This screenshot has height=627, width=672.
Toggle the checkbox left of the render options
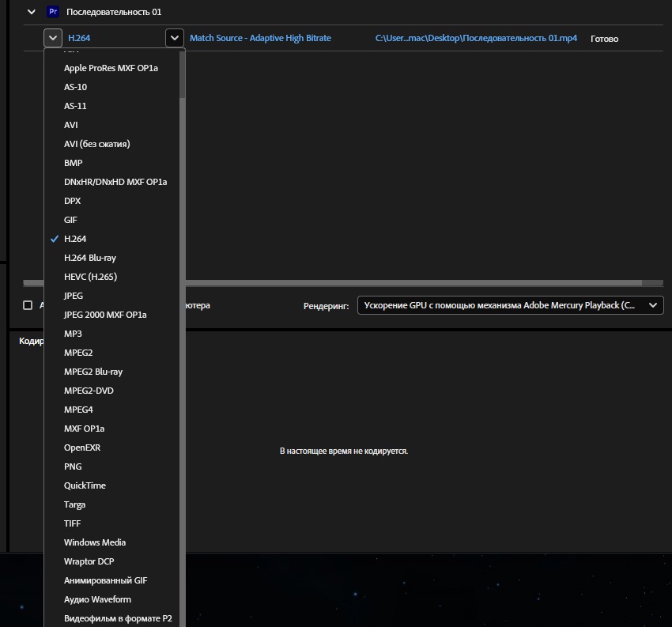(28, 305)
